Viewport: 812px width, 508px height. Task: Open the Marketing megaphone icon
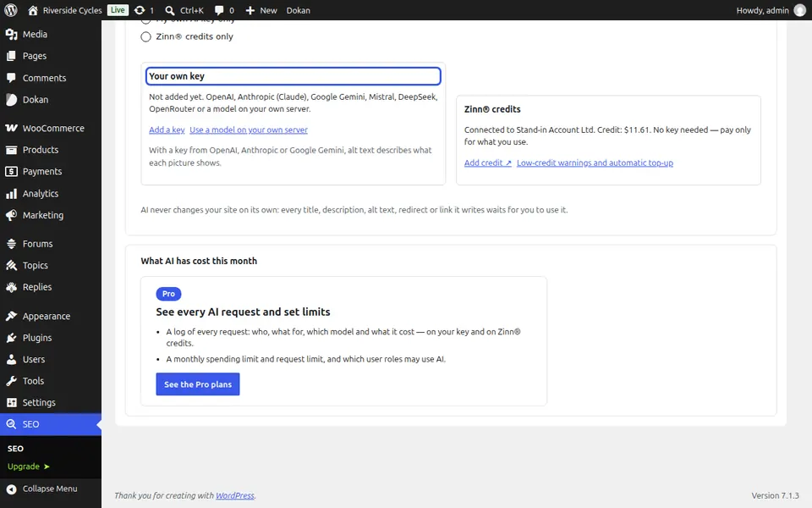[11, 215]
